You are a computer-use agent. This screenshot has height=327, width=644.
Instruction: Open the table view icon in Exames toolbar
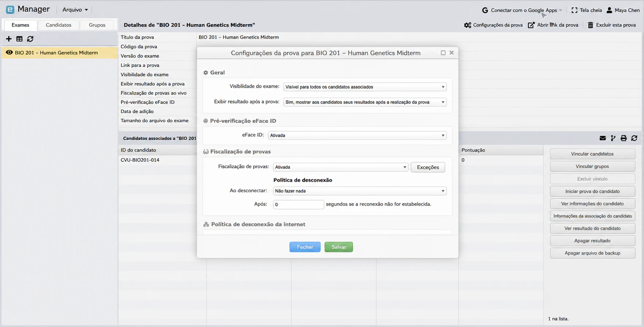19,39
